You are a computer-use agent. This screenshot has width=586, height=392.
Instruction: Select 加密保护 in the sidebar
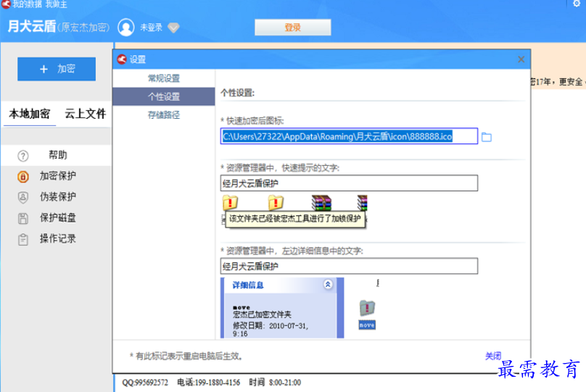(58, 176)
